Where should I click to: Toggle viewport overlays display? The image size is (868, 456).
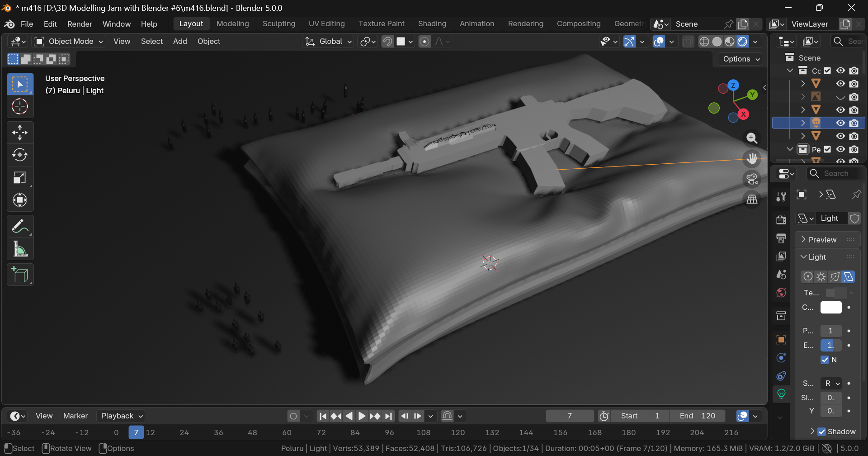659,42
